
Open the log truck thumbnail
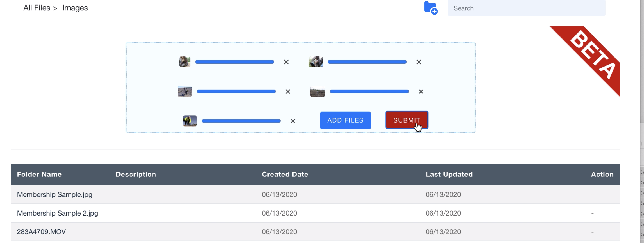tap(185, 62)
